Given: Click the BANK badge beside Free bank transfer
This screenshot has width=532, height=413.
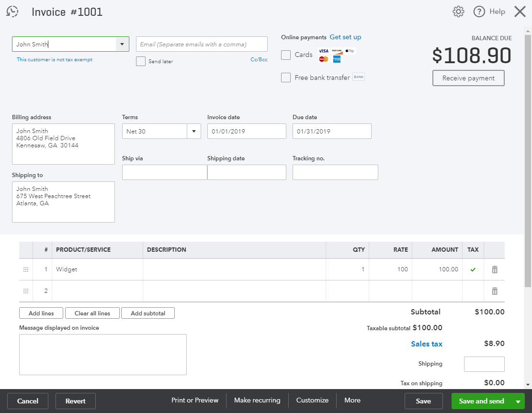Looking at the screenshot, I should 358,77.
